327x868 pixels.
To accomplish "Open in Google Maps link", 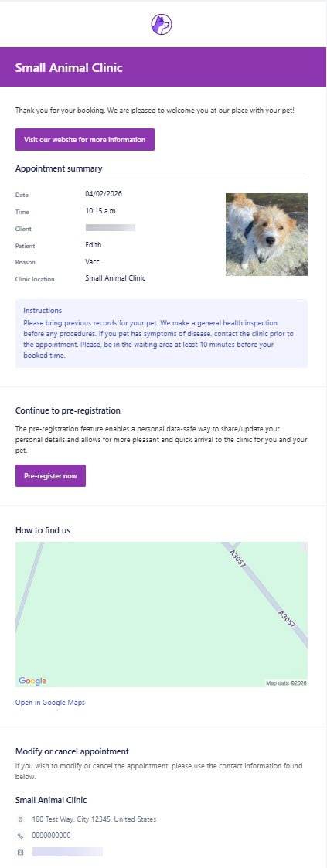I will (49, 703).
